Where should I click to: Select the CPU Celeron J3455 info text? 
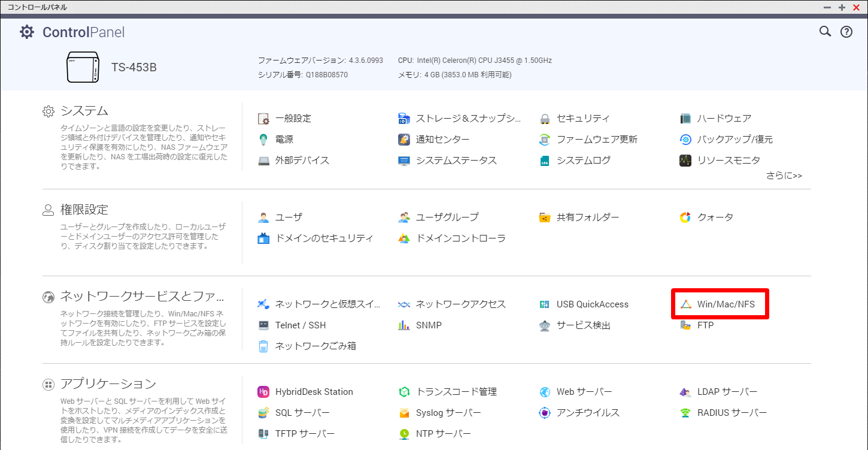click(475, 61)
